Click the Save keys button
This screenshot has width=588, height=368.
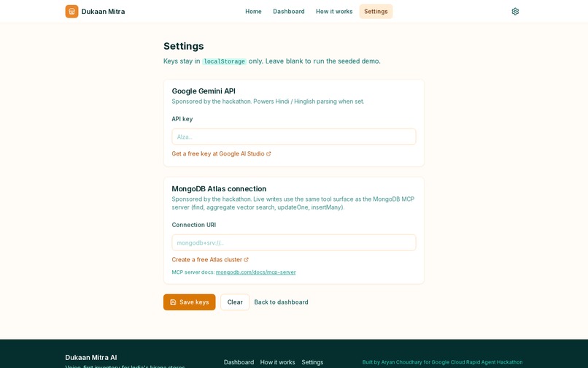190,302
